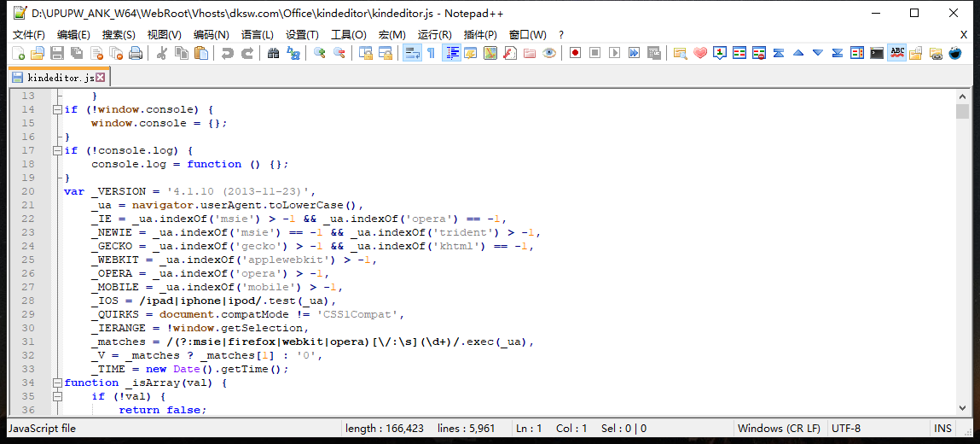Close the kindeditor.js tab with its X
This screenshot has height=444, width=980.
tap(100, 78)
